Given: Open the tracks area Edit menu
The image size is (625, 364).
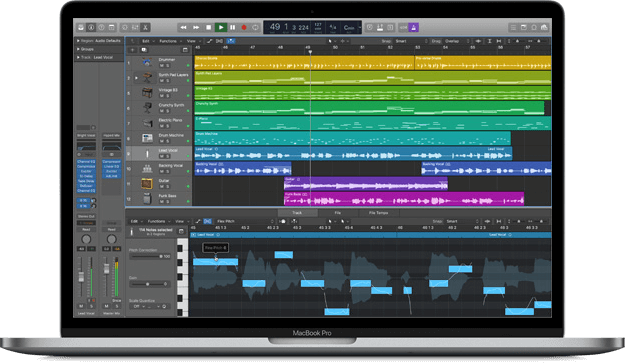Looking at the screenshot, I should coord(147,41).
